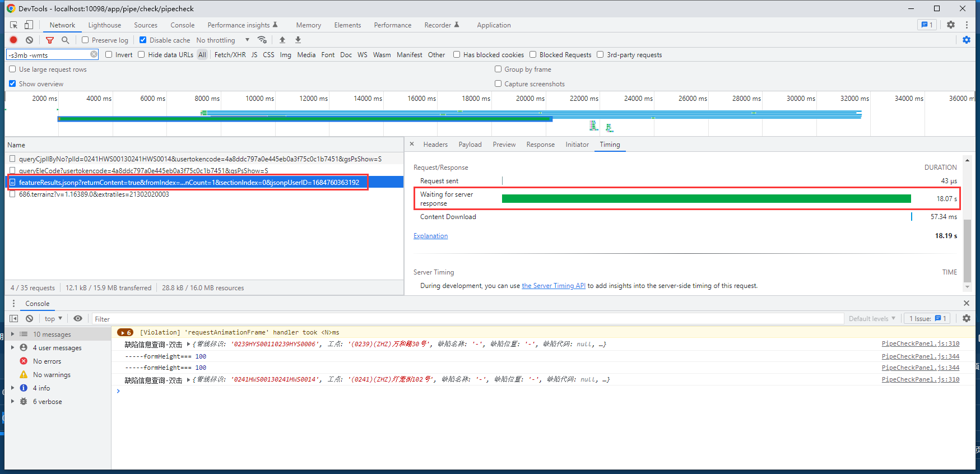
Task: Open drawer three-dot menu beside Console
Action: (x=14, y=303)
